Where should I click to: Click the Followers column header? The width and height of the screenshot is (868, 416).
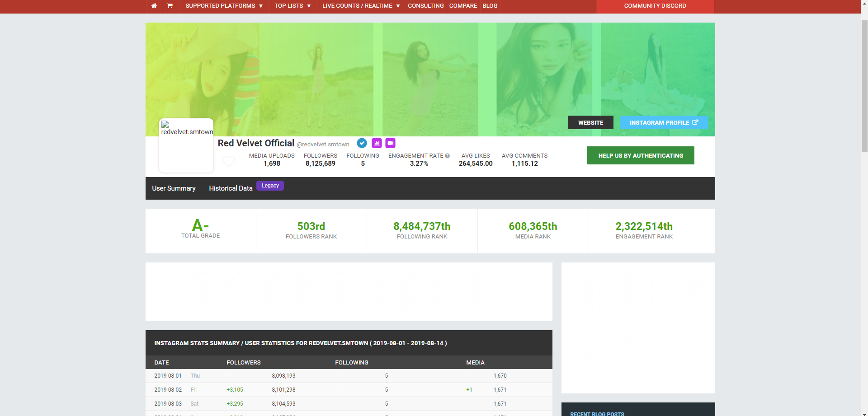pos(244,363)
